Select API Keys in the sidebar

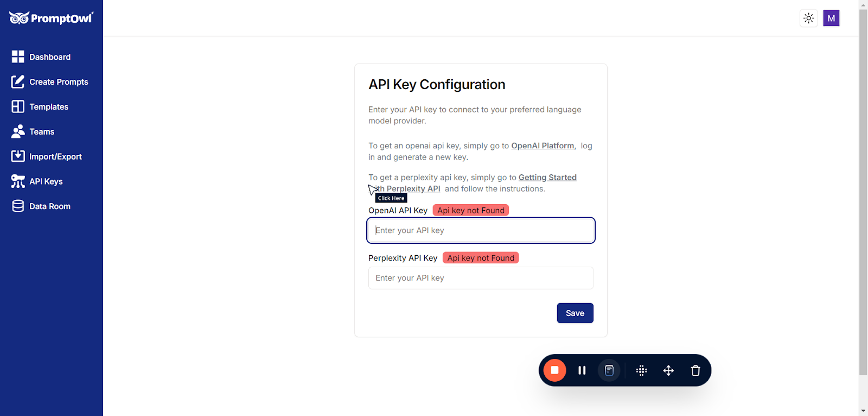[46, 181]
